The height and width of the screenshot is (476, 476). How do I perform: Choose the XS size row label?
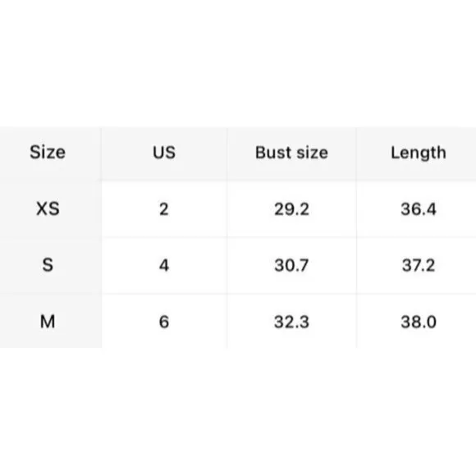(x=48, y=208)
